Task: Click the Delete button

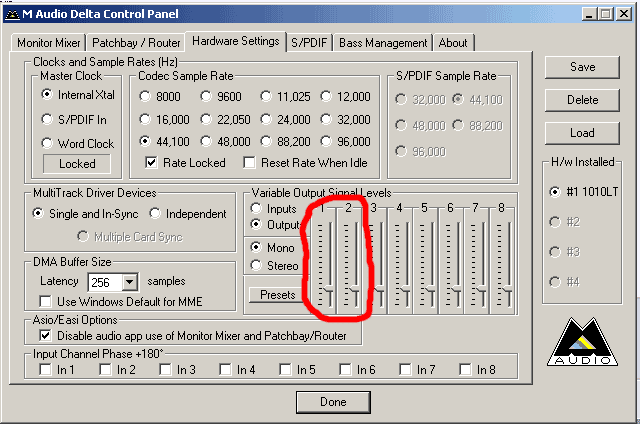Action: coord(582,100)
